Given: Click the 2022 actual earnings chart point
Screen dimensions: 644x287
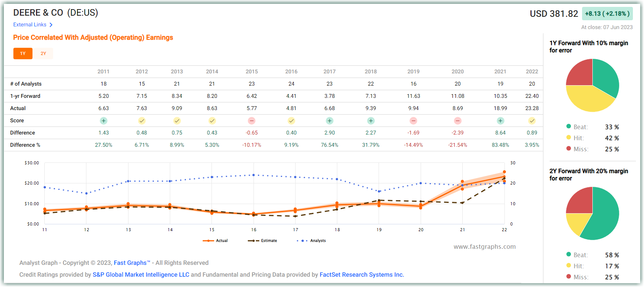Looking at the screenshot, I should point(504,177).
